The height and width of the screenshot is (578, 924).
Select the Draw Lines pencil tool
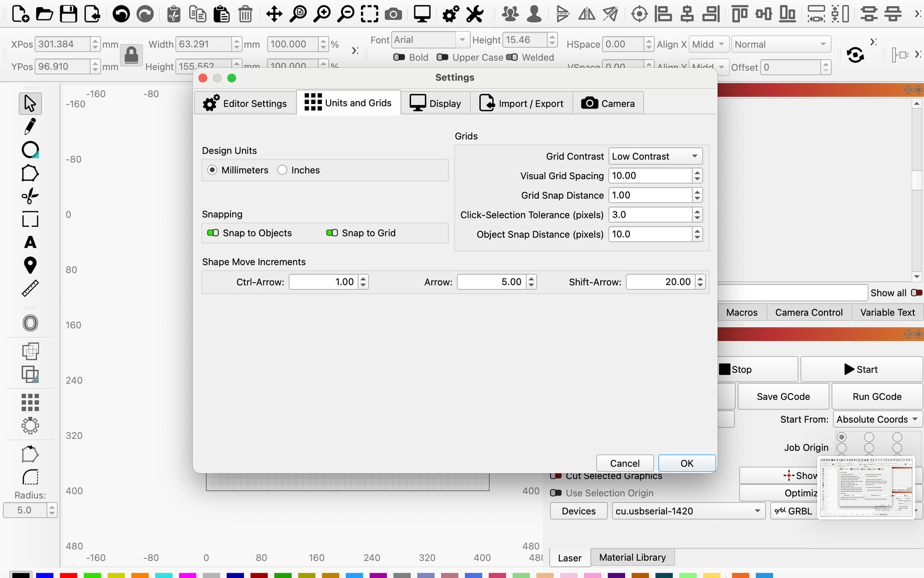[30, 127]
